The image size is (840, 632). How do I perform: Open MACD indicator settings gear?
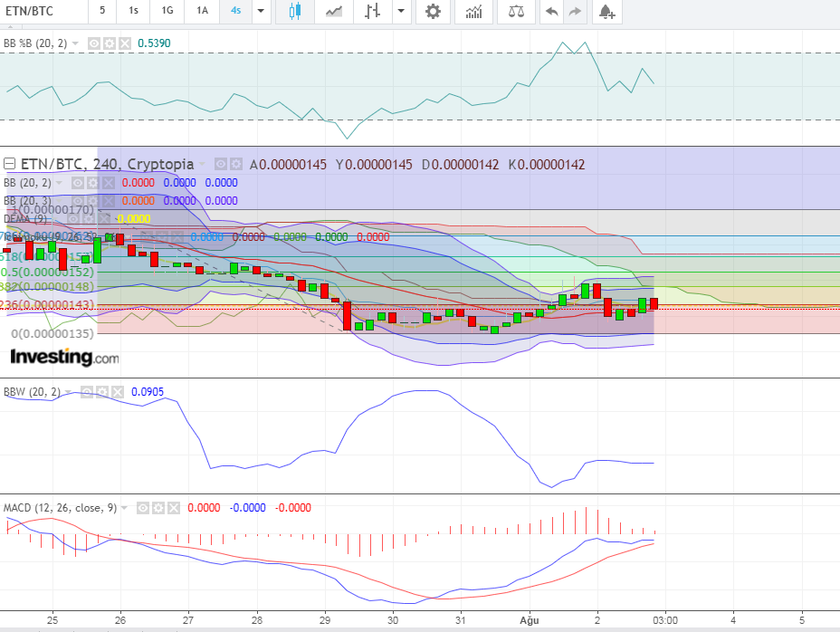[x=158, y=508]
